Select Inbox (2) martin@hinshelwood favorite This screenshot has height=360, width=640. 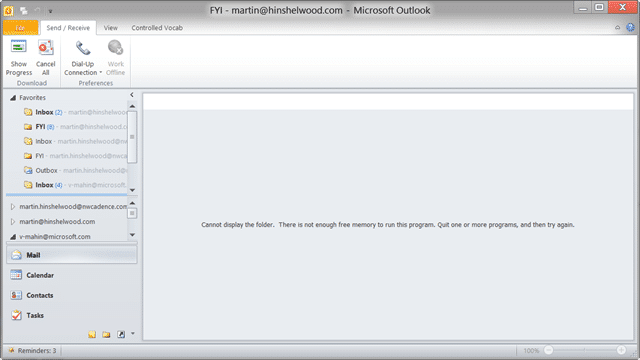pyautogui.click(x=76, y=112)
